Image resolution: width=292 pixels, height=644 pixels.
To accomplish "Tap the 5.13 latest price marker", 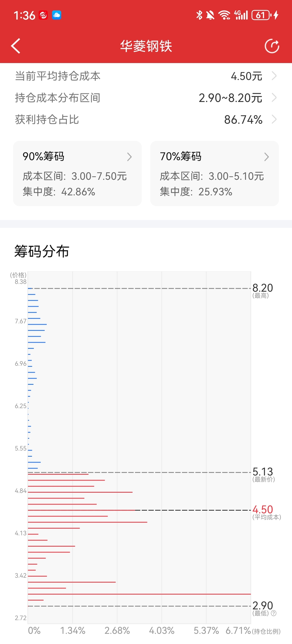I will [x=262, y=472].
